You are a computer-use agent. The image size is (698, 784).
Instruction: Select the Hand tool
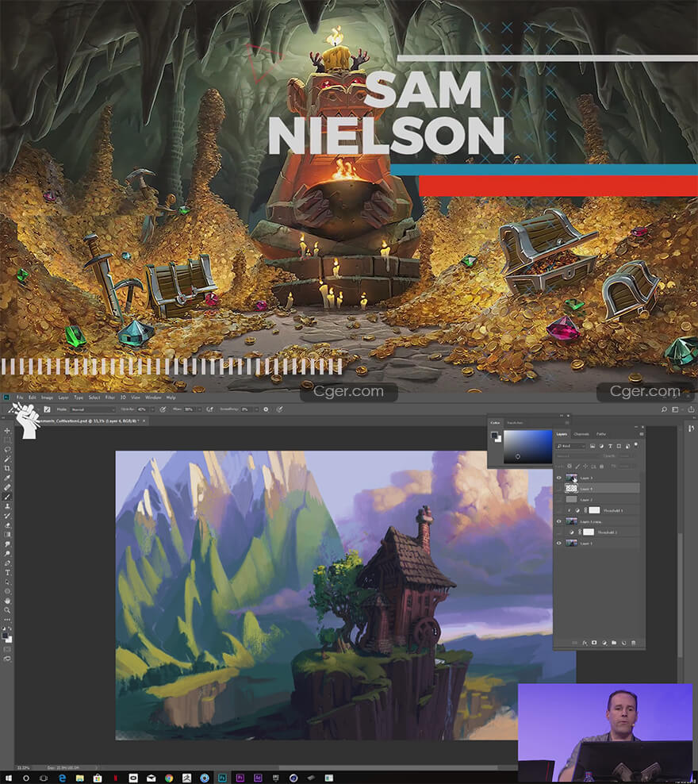click(x=7, y=601)
